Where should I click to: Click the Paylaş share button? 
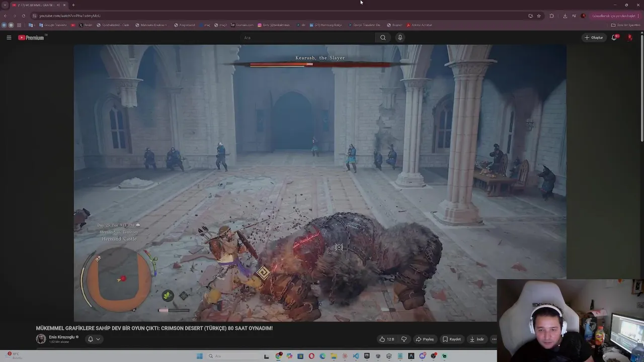point(425,339)
